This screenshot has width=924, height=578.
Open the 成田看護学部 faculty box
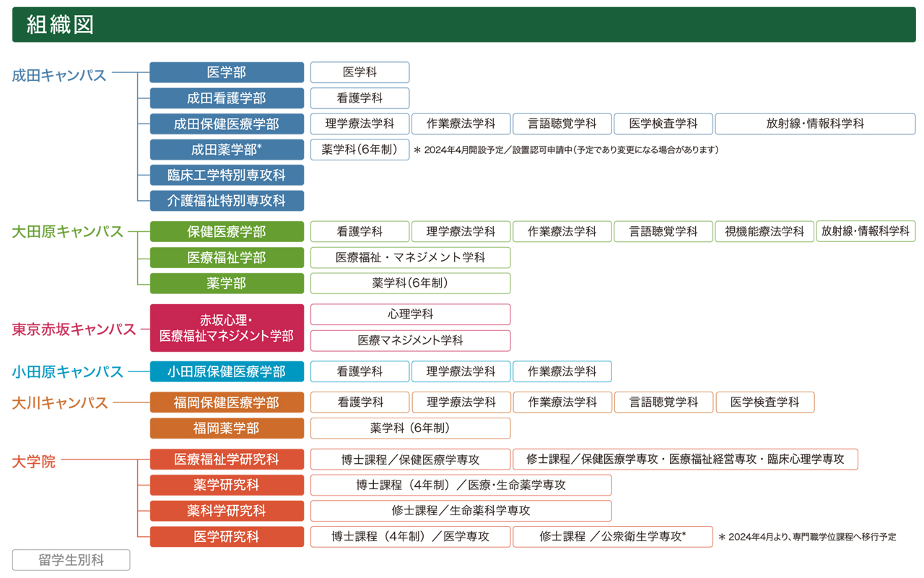pos(227,98)
